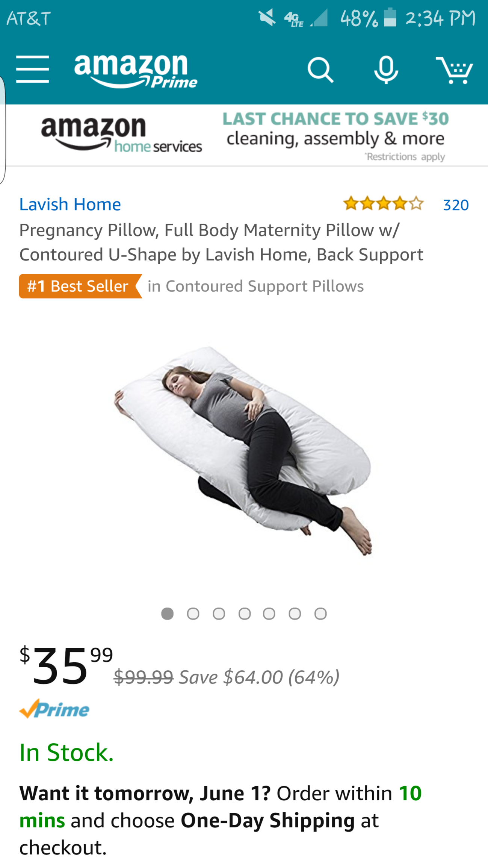The height and width of the screenshot is (868, 488).
Task: Tap the Prime checkmark badge below price
Action: 54,709
